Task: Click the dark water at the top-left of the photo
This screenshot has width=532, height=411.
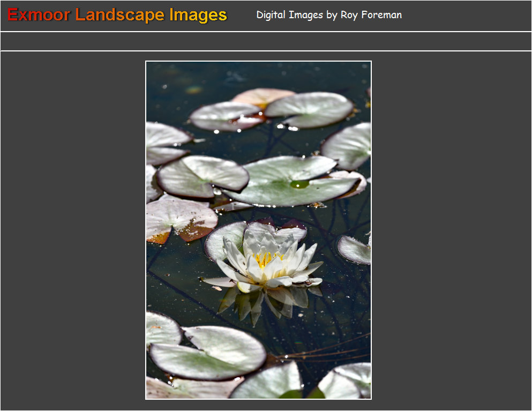Action: (166, 86)
